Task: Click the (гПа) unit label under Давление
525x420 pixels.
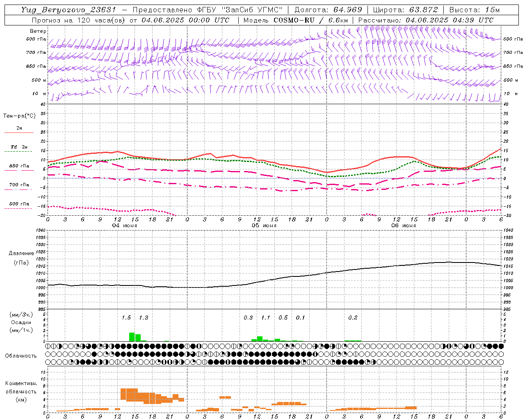Action: pos(21,263)
